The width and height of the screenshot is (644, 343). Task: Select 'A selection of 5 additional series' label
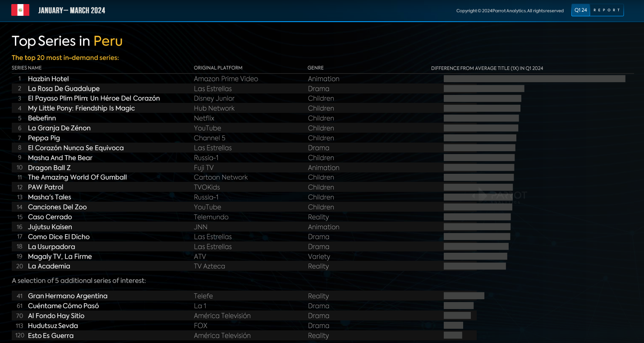[x=79, y=281]
